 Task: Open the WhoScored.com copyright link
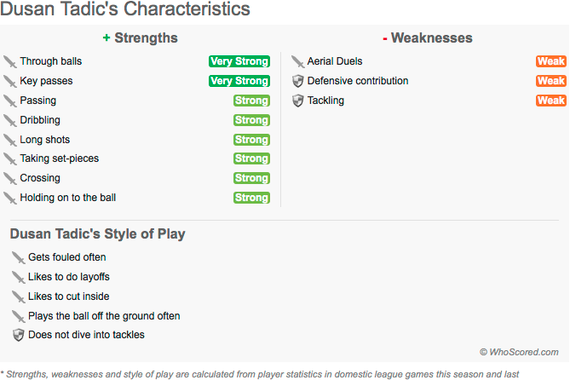[519, 352]
